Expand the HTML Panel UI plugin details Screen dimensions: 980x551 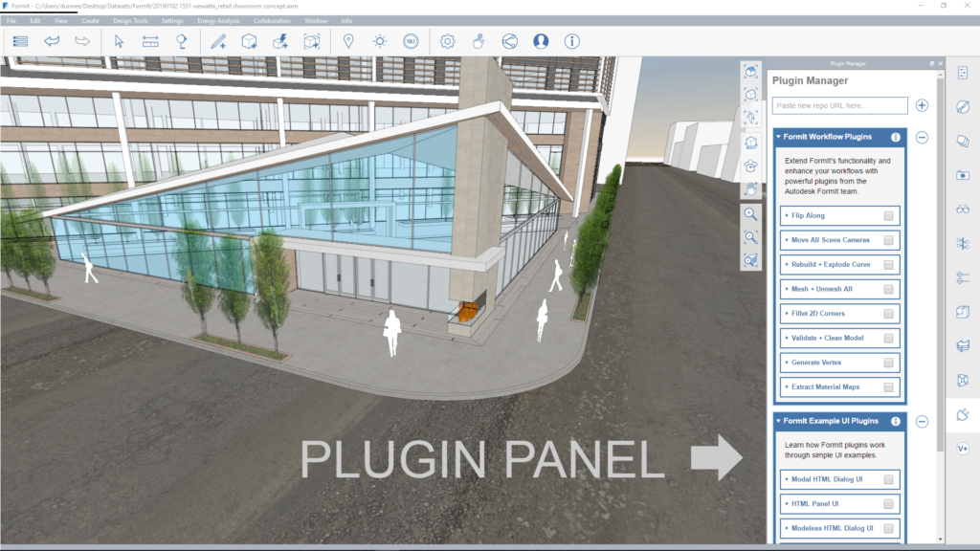pyautogui.click(x=787, y=503)
